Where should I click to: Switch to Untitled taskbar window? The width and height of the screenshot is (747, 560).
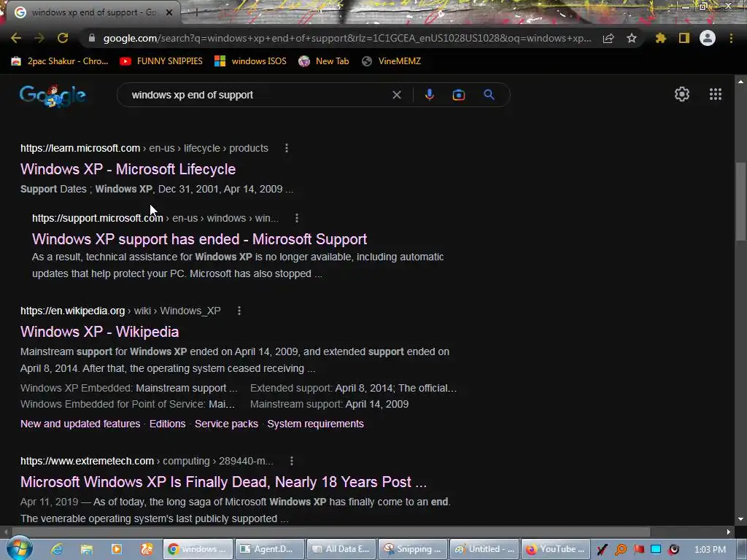click(484, 549)
